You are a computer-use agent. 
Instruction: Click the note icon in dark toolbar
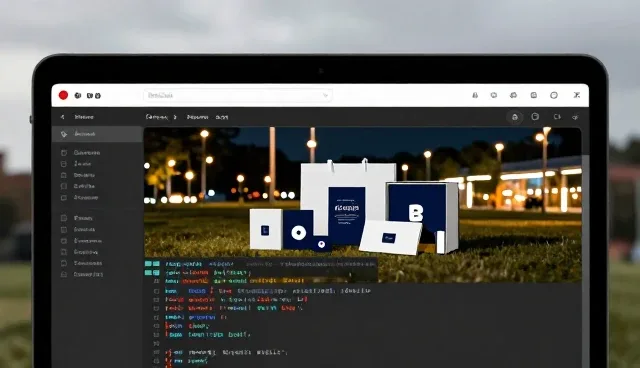click(535, 117)
